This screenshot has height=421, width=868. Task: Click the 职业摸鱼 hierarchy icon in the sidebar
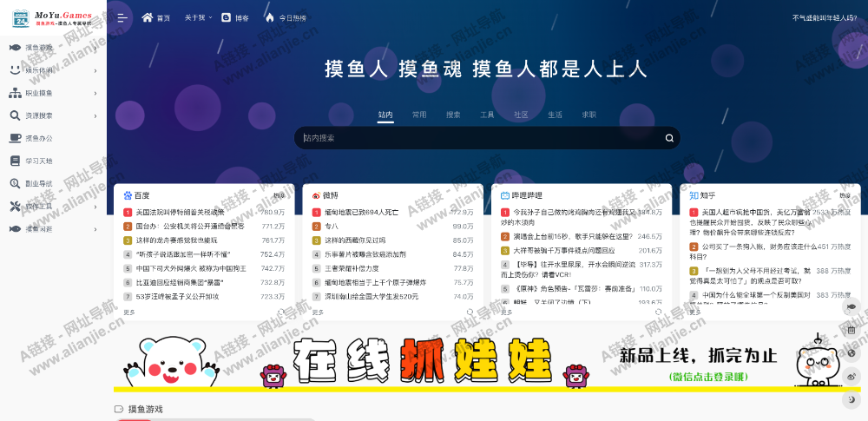pyautogui.click(x=16, y=93)
